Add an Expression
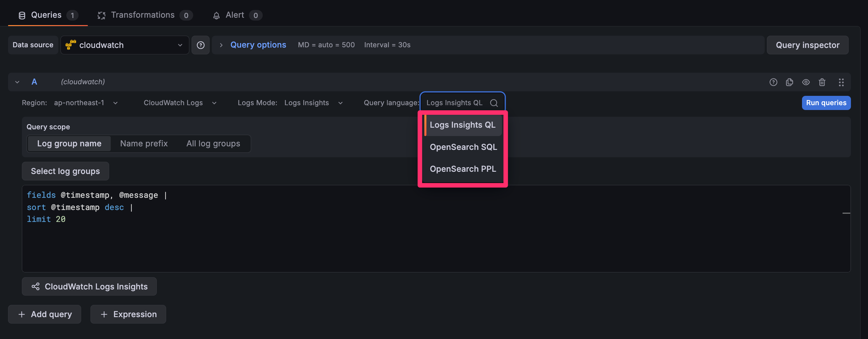 [x=128, y=315]
